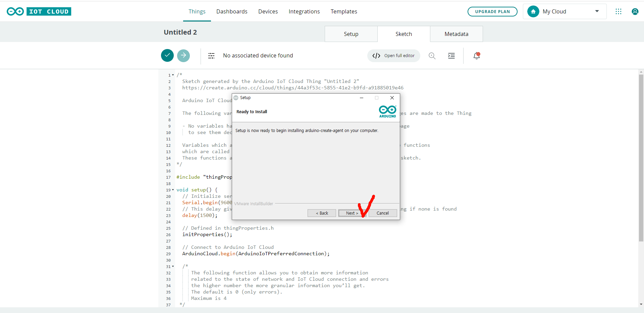This screenshot has height=313, width=644.
Task: Click Next in the Setup installer
Action: pos(352,213)
